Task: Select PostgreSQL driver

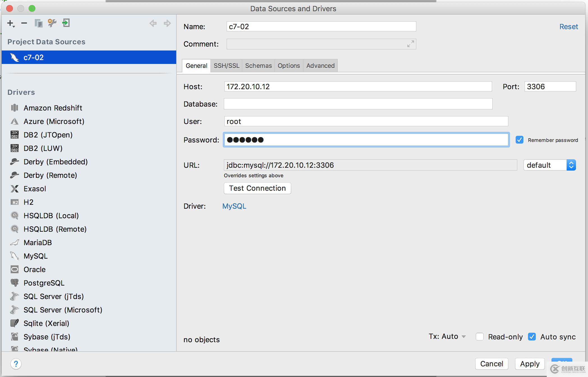Action: 89,283
